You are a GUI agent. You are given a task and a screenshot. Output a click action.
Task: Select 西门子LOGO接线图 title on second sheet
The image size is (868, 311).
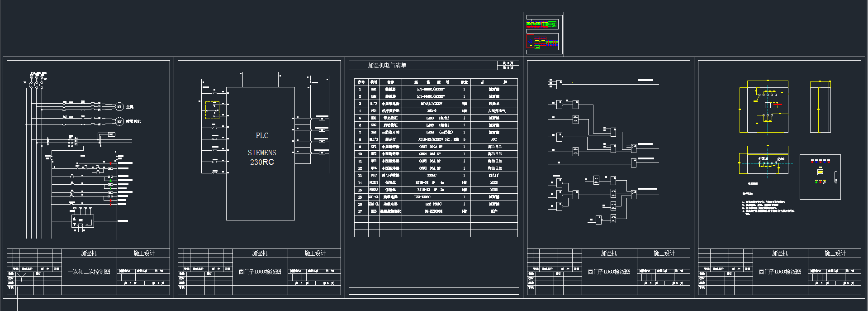(x=260, y=272)
